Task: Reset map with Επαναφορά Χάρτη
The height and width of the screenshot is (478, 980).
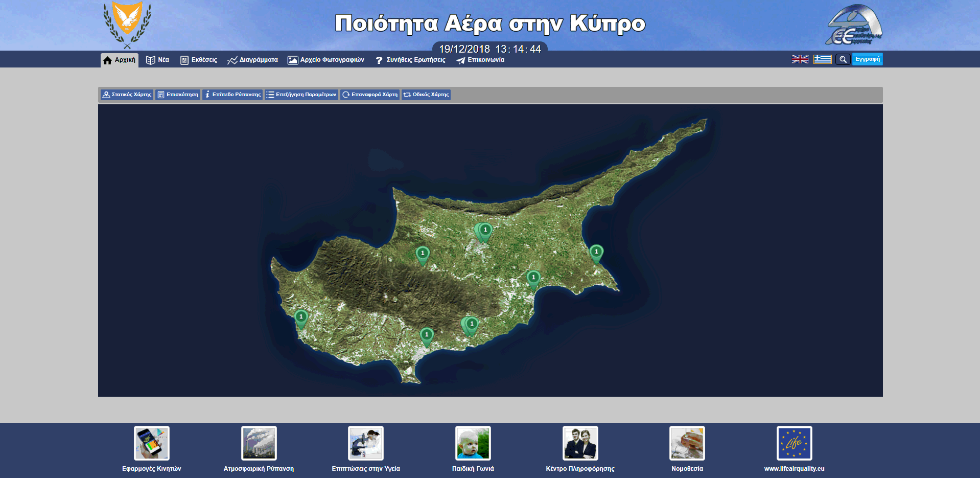Action: click(x=370, y=95)
